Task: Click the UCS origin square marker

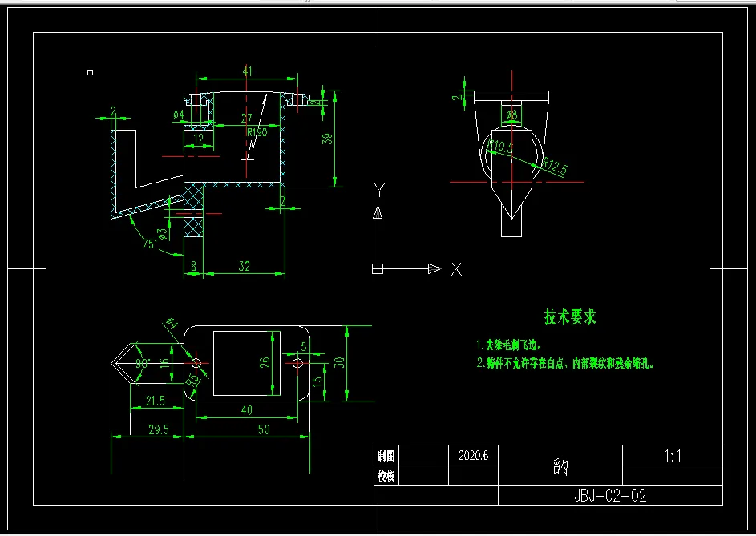Action: tap(378, 268)
